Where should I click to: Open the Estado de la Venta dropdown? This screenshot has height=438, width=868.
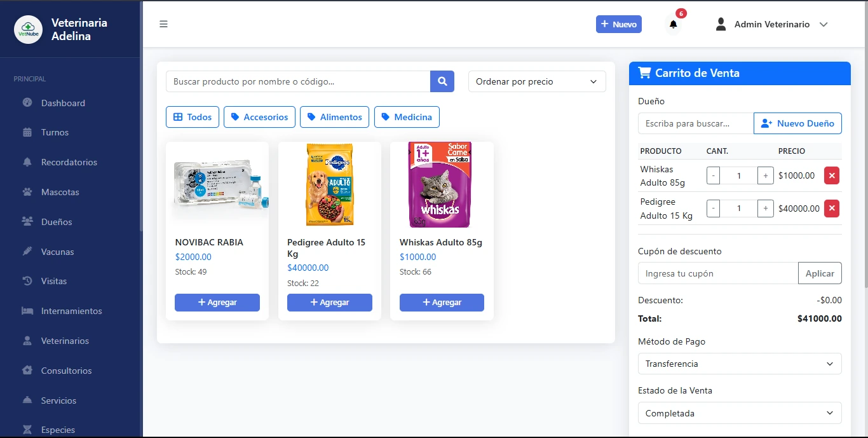pos(740,413)
